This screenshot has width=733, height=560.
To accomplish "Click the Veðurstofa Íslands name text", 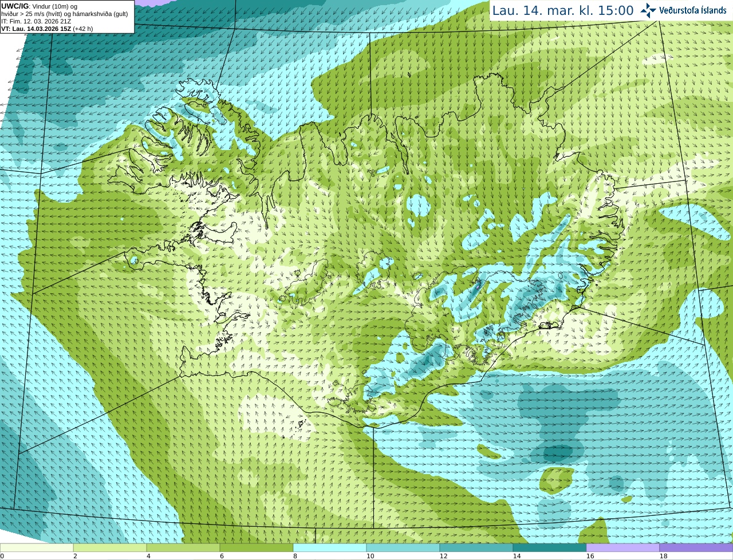I will (692, 10).
